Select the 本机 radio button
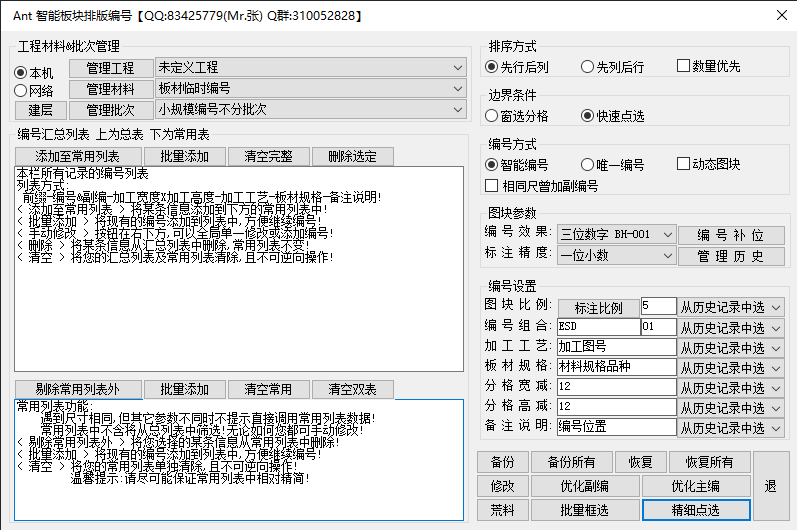The height and width of the screenshot is (530, 797). coord(21,73)
